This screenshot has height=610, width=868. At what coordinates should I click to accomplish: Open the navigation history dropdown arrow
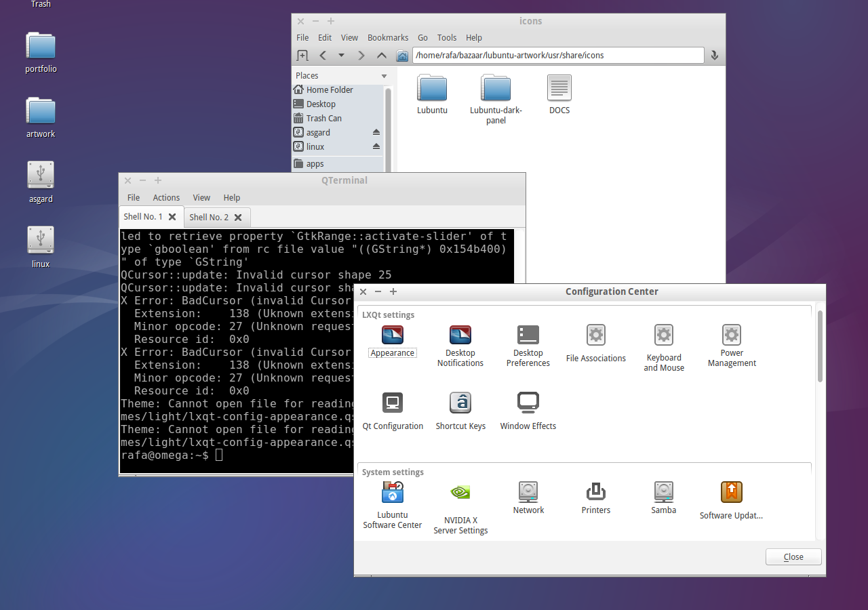coord(341,55)
